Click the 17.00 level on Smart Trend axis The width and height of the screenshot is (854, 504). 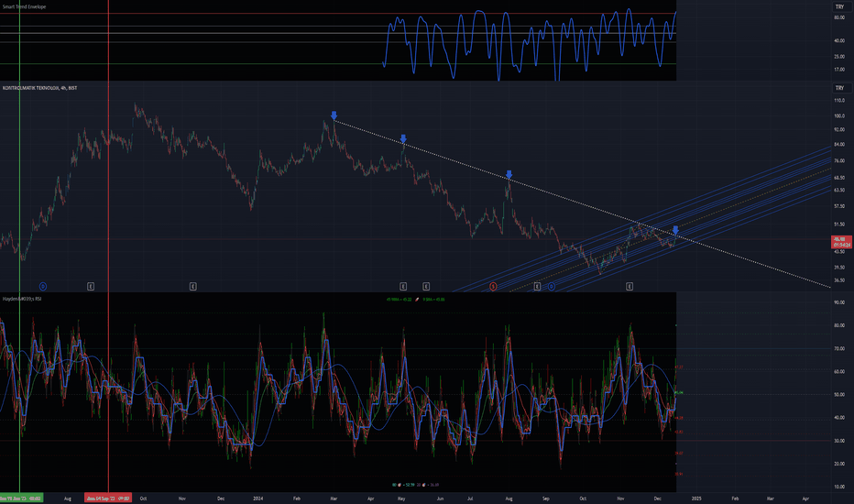coord(839,70)
